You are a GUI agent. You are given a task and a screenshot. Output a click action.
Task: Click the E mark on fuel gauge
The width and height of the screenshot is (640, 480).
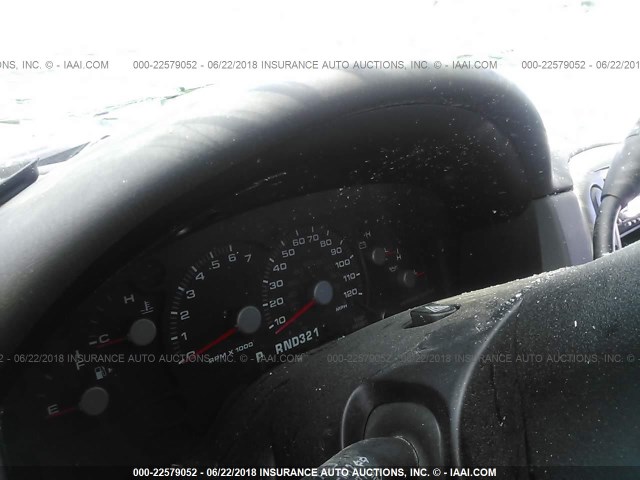[x=52, y=409]
